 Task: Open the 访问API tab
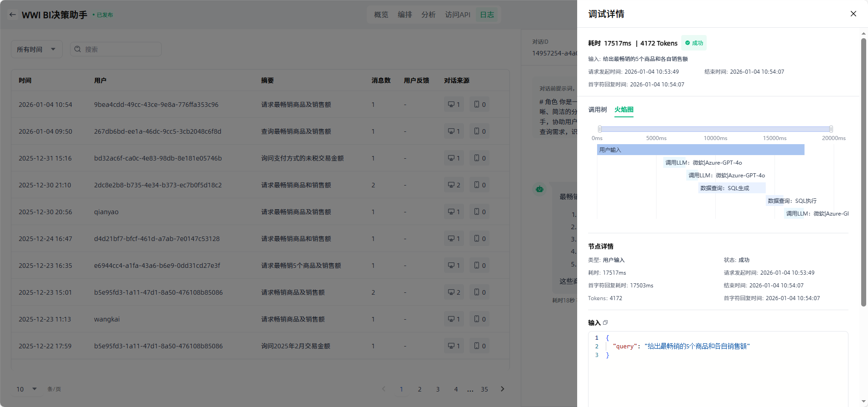coord(457,15)
